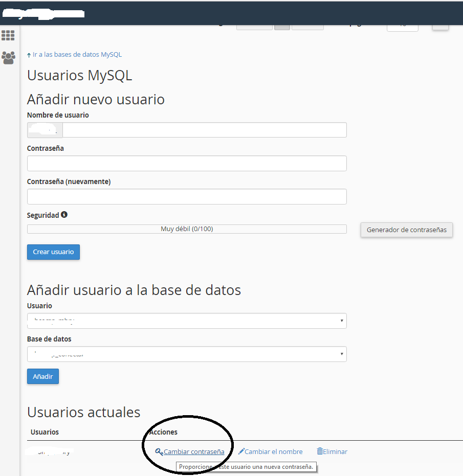
Task: Click the Cambiar el nombre link
Action: (x=273, y=452)
